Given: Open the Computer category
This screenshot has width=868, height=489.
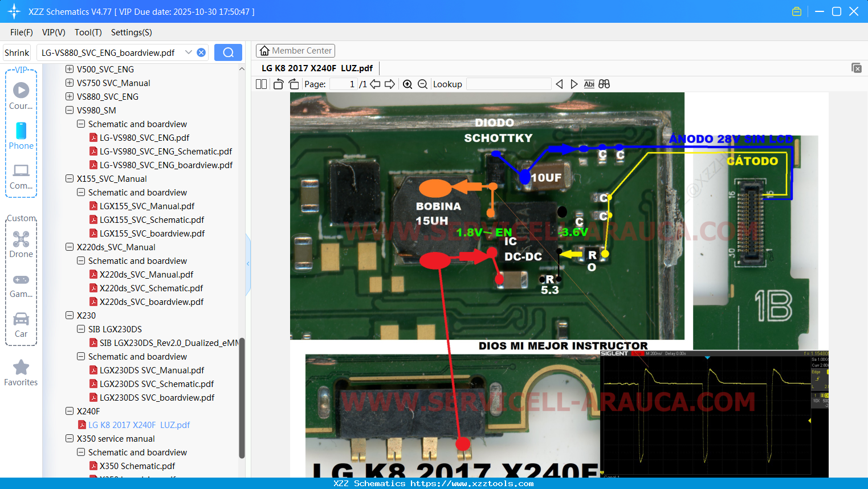Looking at the screenshot, I should click(x=21, y=176).
